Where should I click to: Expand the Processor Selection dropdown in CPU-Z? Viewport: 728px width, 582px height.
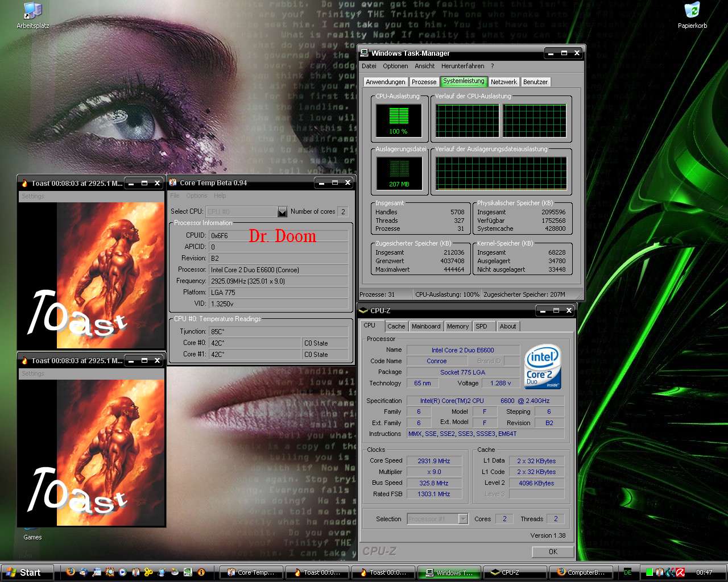(463, 519)
